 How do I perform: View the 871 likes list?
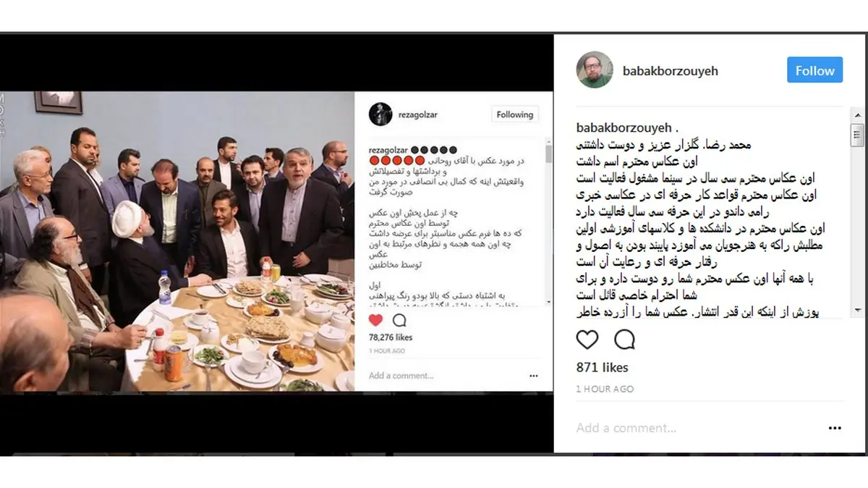click(x=603, y=367)
